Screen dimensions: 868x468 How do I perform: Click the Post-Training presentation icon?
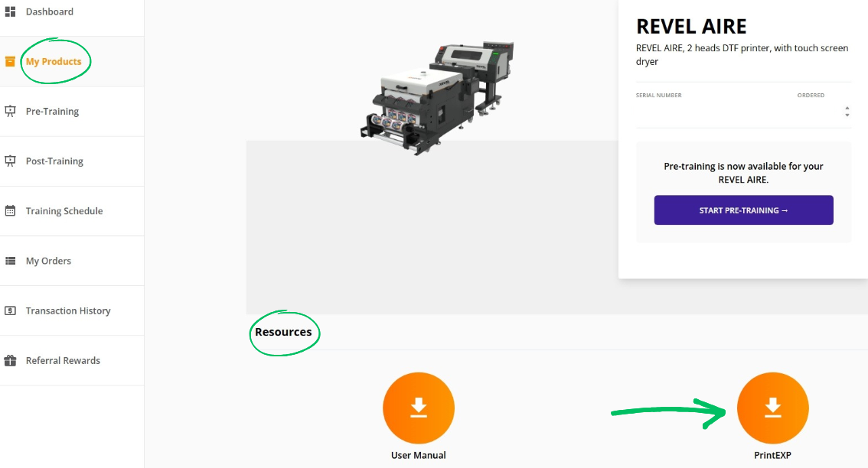tap(10, 161)
